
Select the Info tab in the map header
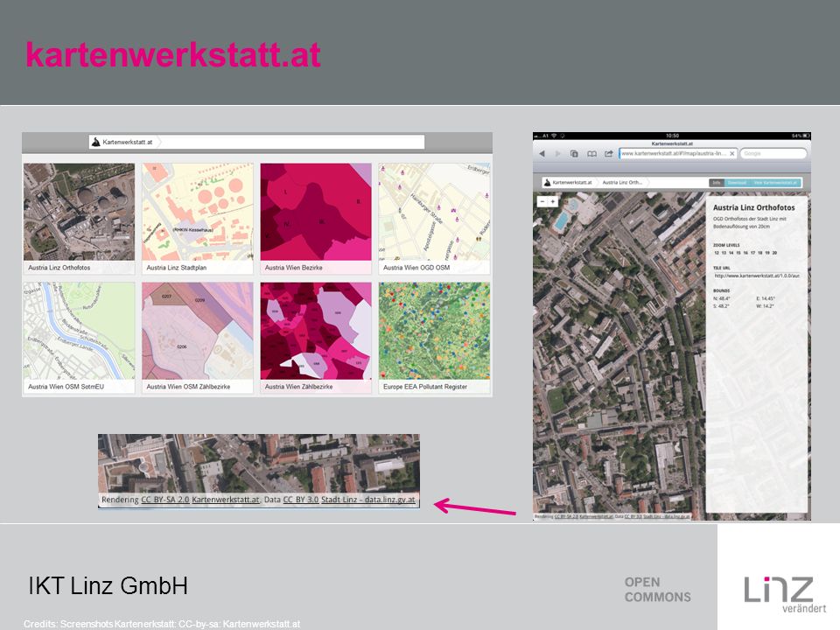(x=717, y=183)
